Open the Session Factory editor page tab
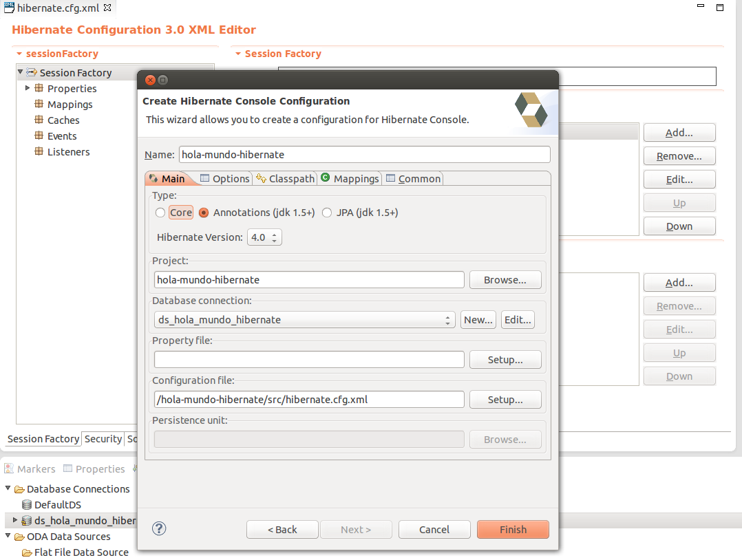The height and width of the screenshot is (560, 742). 43,439
